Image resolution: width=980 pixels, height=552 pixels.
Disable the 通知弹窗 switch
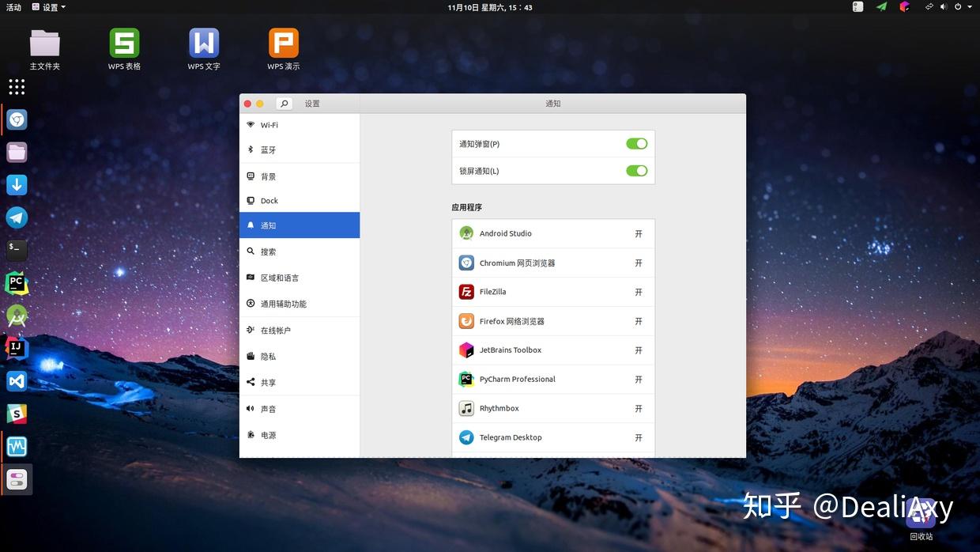point(636,143)
